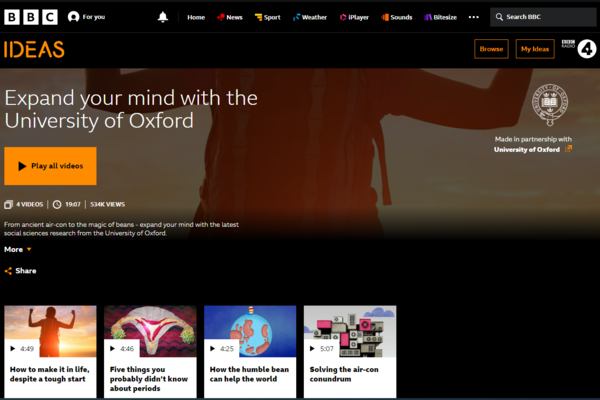This screenshot has height=400, width=600.
Task: Open BBC Bitesize link
Action: (440, 17)
